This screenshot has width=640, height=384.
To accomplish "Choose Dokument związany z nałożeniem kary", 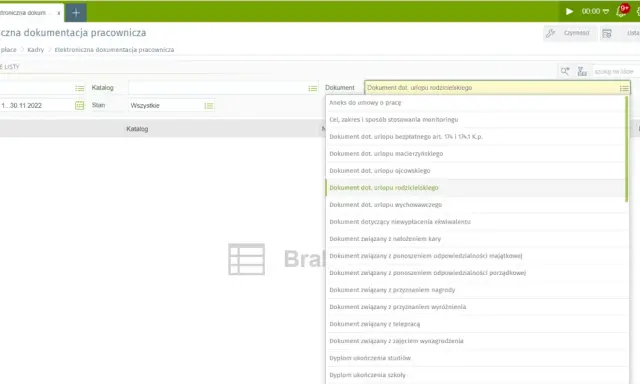I will (476, 239).
